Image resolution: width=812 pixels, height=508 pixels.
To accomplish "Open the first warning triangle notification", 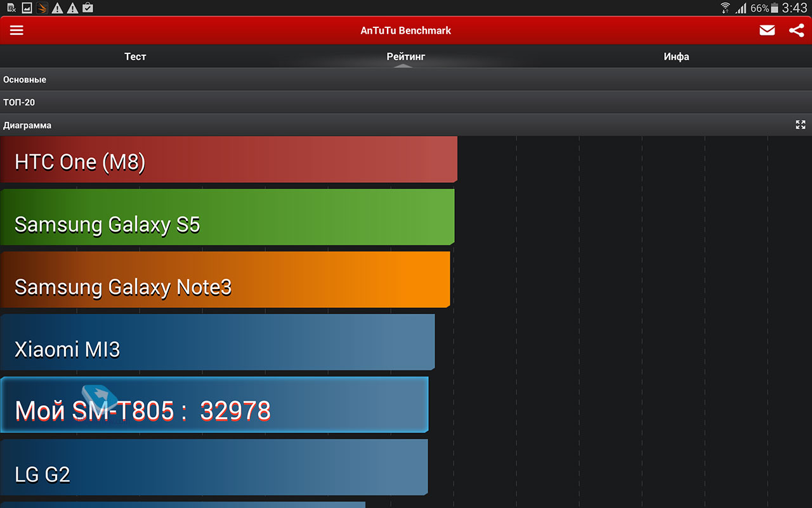I will (58, 8).
